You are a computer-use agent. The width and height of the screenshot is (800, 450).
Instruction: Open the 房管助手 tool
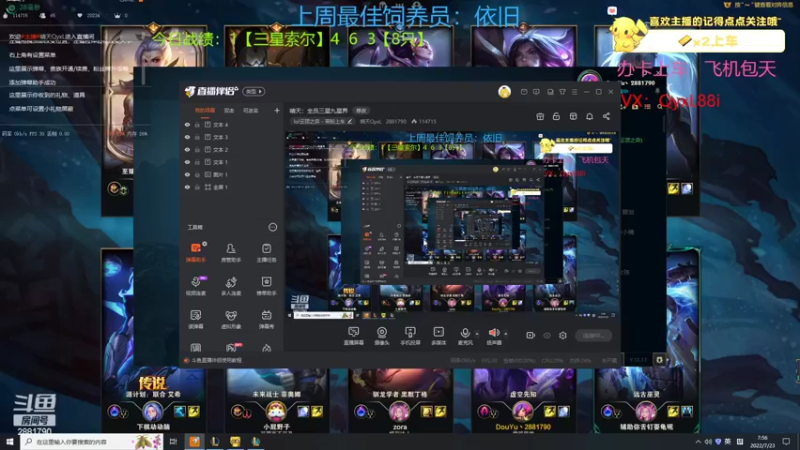[x=231, y=252]
